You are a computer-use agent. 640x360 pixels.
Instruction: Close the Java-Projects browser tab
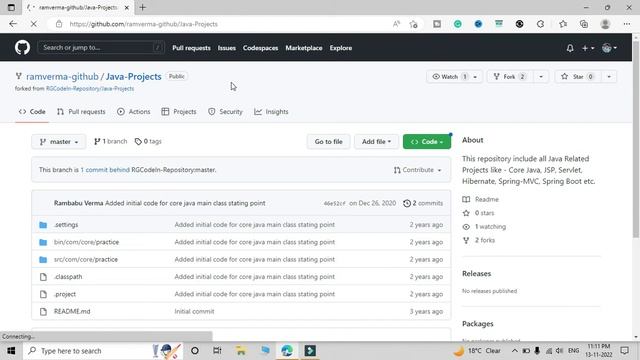click(127, 7)
